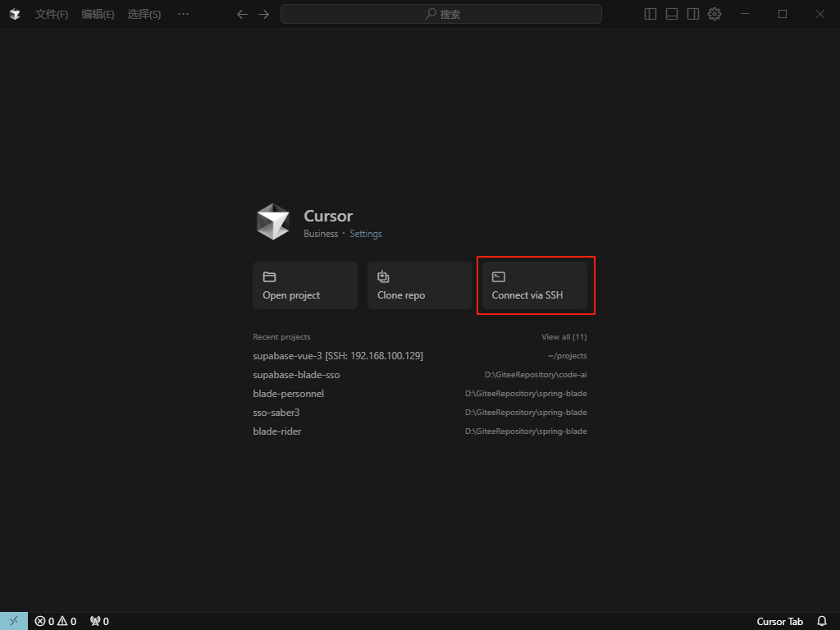
Task: Go forward with the right arrow
Action: [x=263, y=14]
